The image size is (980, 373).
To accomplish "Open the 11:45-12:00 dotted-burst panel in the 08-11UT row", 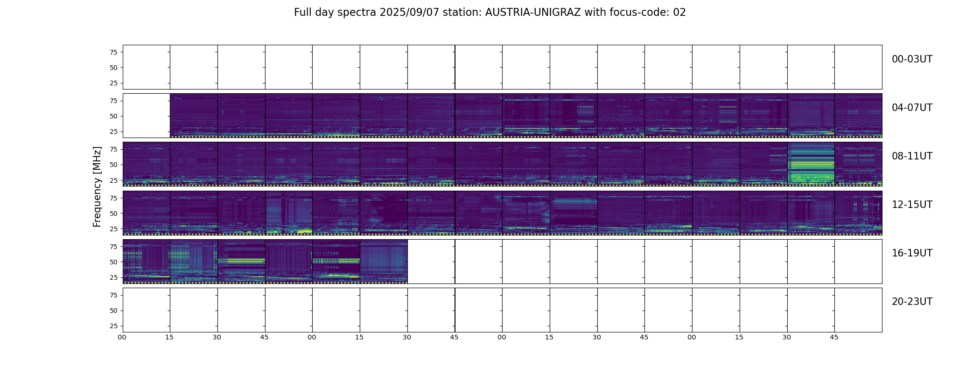I will (x=859, y=164).
